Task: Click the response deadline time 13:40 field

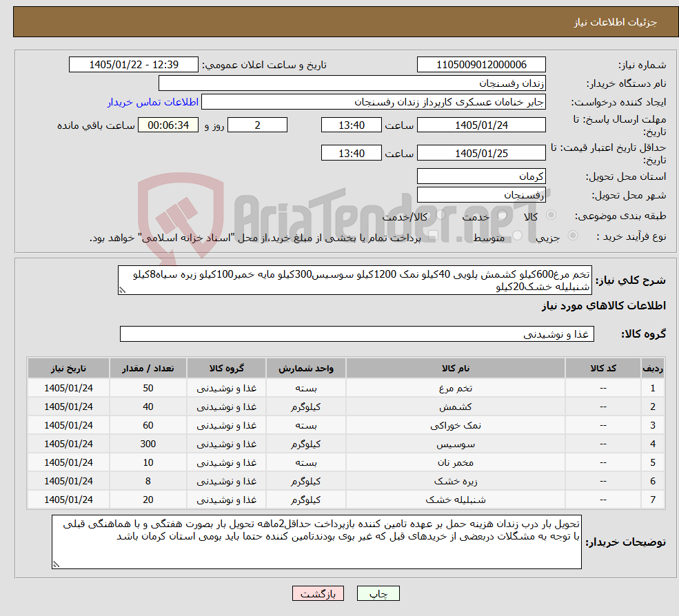Action: coord(351,125)
